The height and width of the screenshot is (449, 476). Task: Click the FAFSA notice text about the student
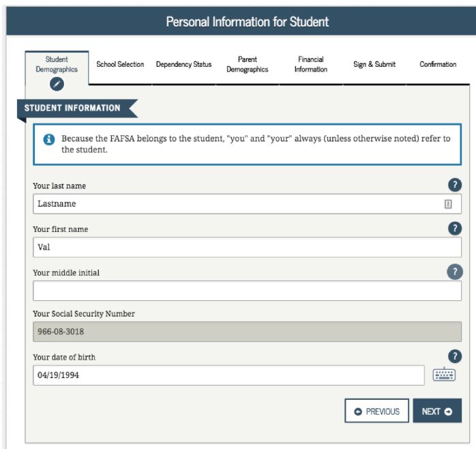(x=256, y=144)
